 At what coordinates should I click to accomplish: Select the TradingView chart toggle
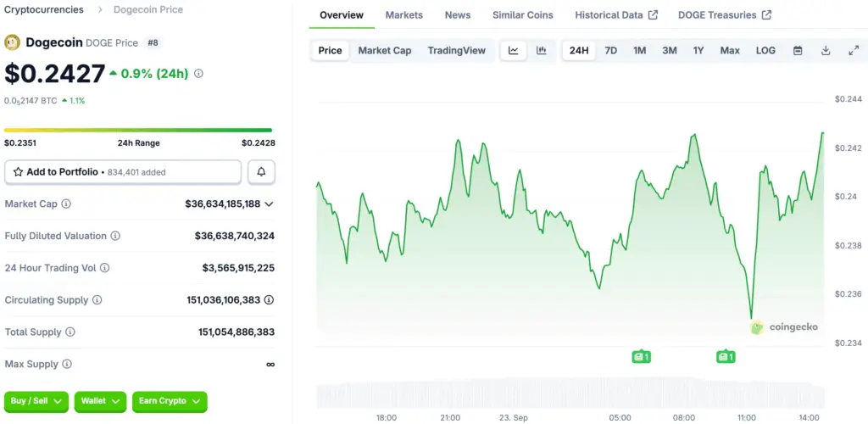(457, 50)
